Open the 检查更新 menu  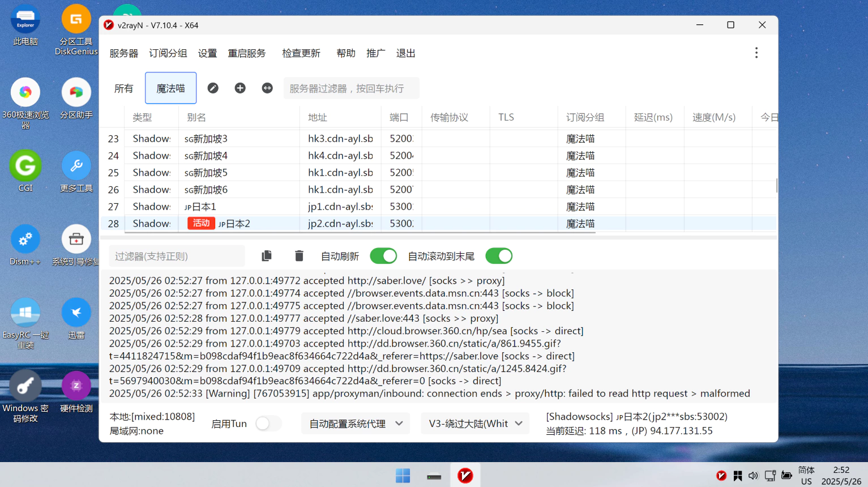pos(301,53)
